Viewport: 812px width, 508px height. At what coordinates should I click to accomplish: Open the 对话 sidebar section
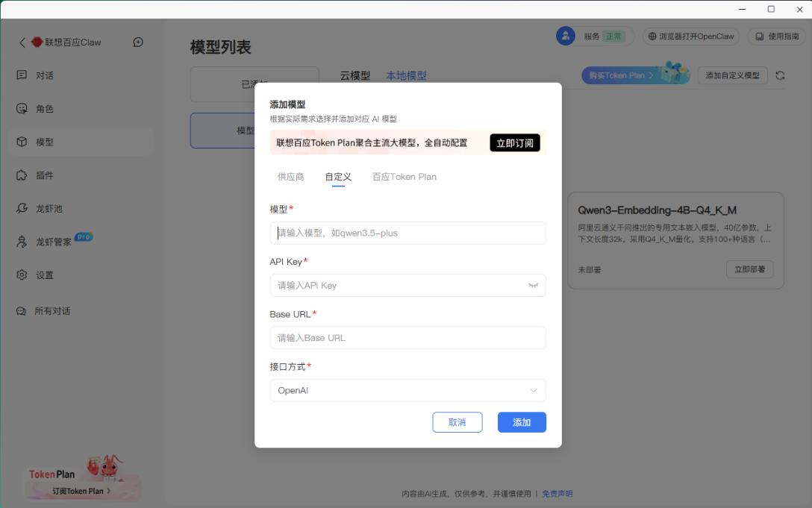click(x=82, y=75)
